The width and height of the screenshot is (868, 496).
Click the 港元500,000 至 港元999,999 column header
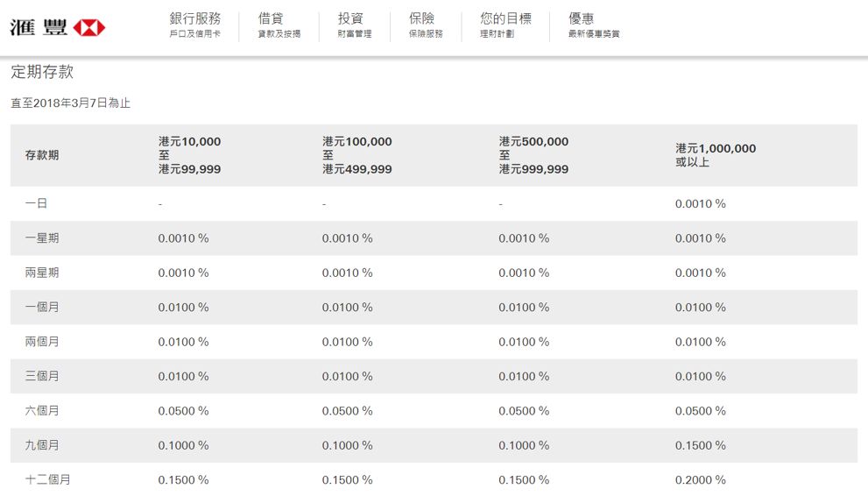click(x=533, y=155)
